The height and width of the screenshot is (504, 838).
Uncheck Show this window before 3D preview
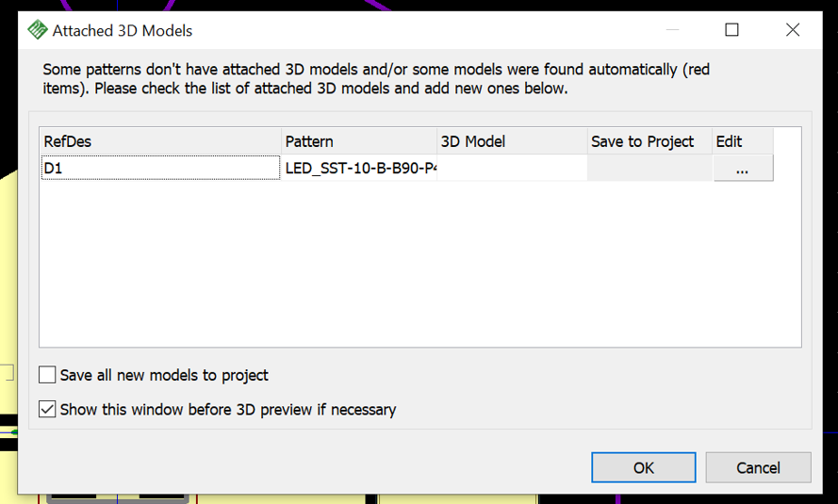[47, 410]
